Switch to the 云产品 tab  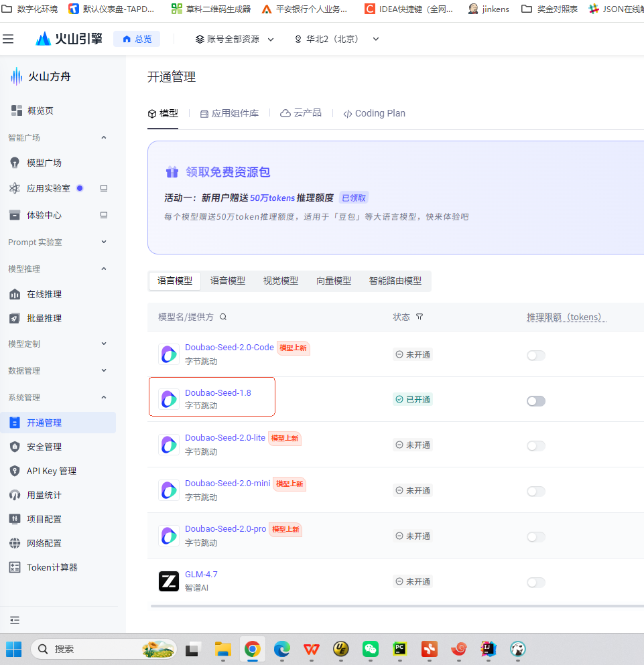click(301, 113)
